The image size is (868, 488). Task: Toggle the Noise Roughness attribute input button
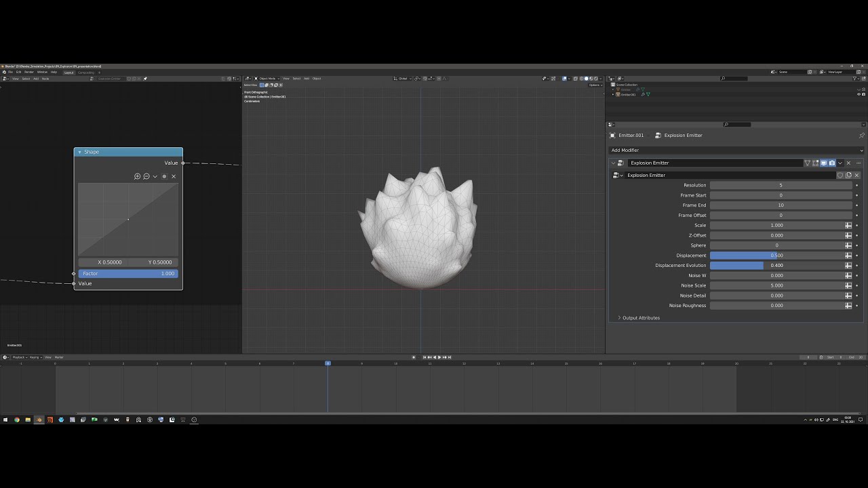coord(848,306)
